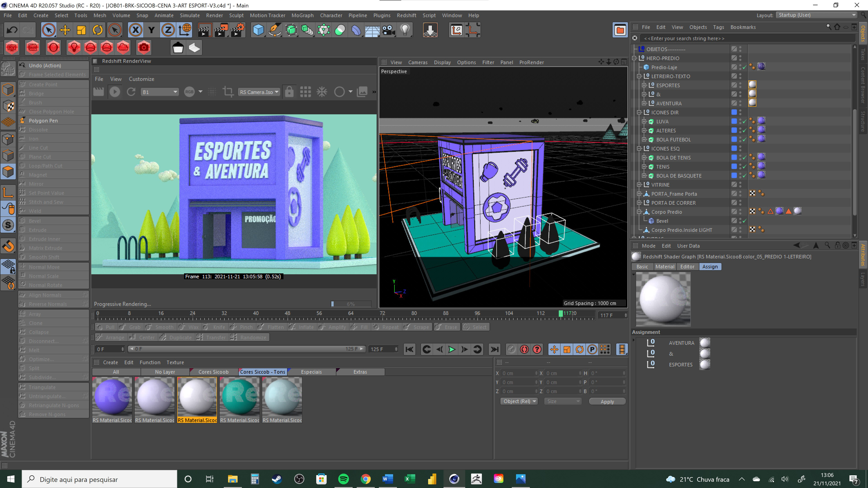Image resolution: width=868 pixels, height=488 pixels.
Task: Open the Object (Rel) coordinate dropdown
Action: (519, 401)
